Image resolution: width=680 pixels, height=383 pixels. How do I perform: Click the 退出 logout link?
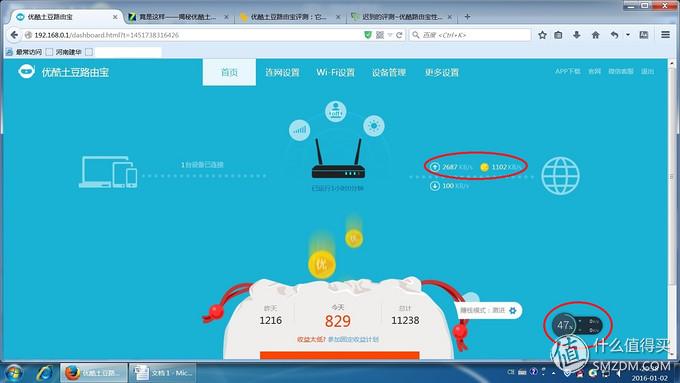click(647, 71)
